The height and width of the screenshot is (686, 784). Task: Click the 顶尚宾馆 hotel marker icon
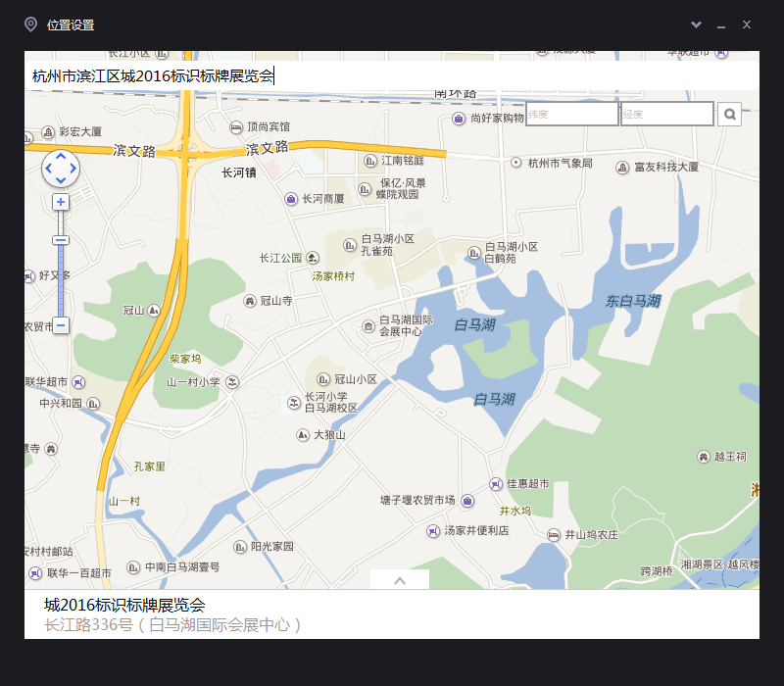pyautogui.click(x=236, y=127)
